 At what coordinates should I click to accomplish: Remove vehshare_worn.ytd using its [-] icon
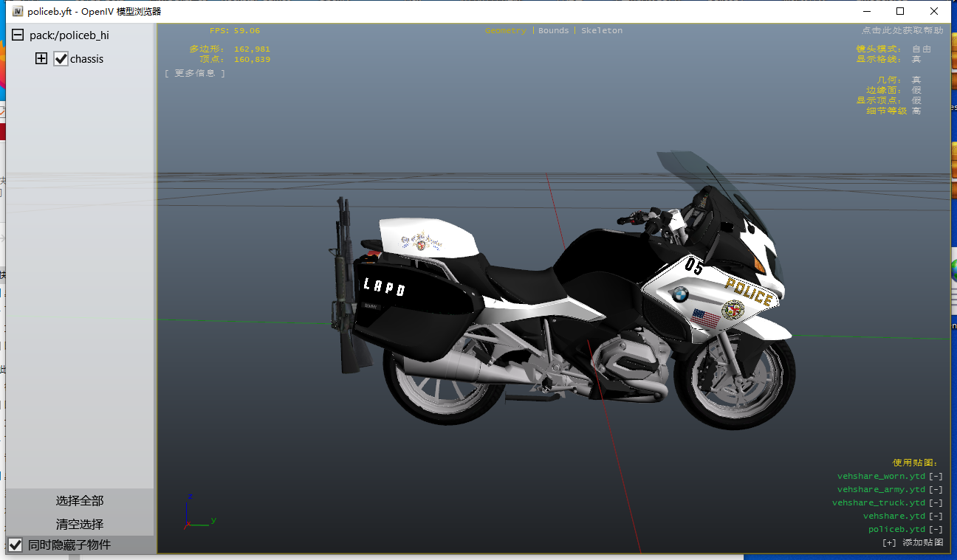[936, 477]
